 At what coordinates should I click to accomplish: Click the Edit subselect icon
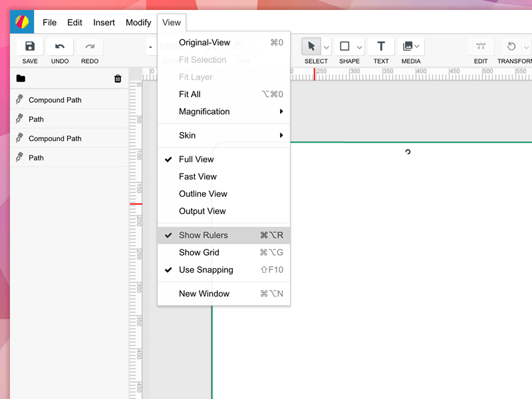tap(480, 47)
